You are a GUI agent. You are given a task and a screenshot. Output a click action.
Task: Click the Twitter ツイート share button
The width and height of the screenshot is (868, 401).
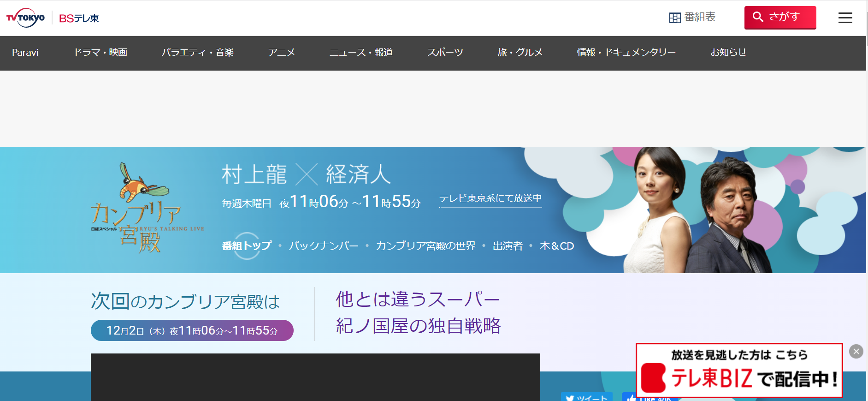point(587,397)
